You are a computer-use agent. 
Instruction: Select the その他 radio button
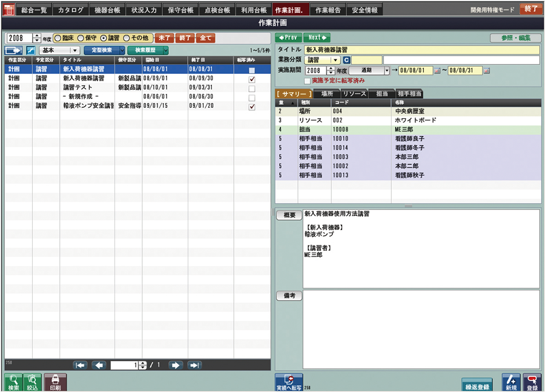(127, 38)
